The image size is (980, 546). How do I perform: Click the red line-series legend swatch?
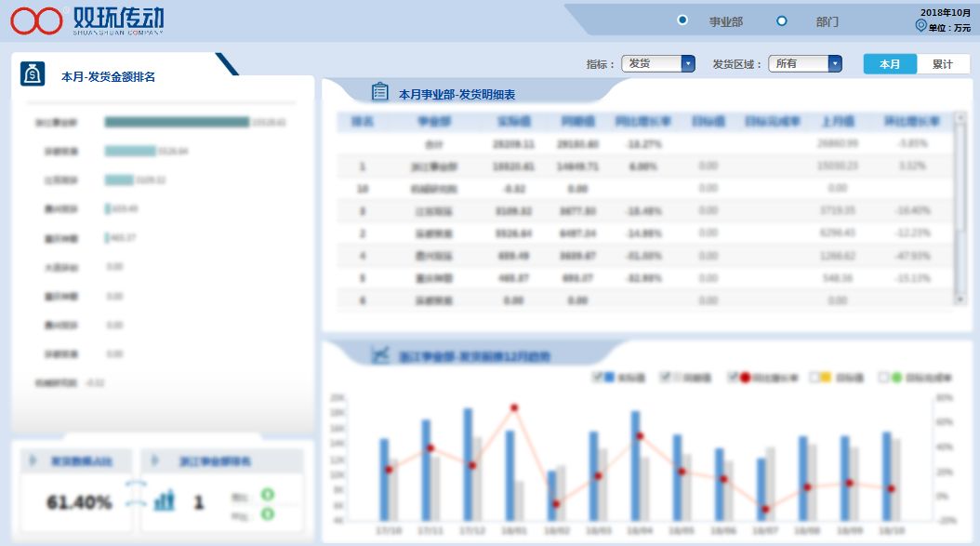[745, 377]
